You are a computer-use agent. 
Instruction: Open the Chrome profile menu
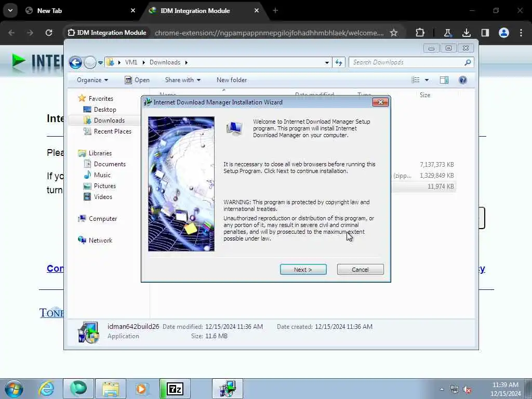(x=503, y=33)
